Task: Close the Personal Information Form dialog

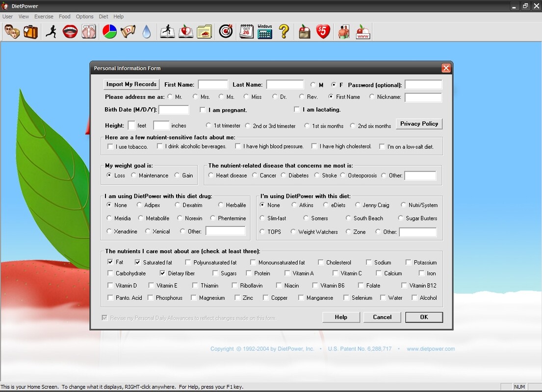Action: tap(446, 68)
